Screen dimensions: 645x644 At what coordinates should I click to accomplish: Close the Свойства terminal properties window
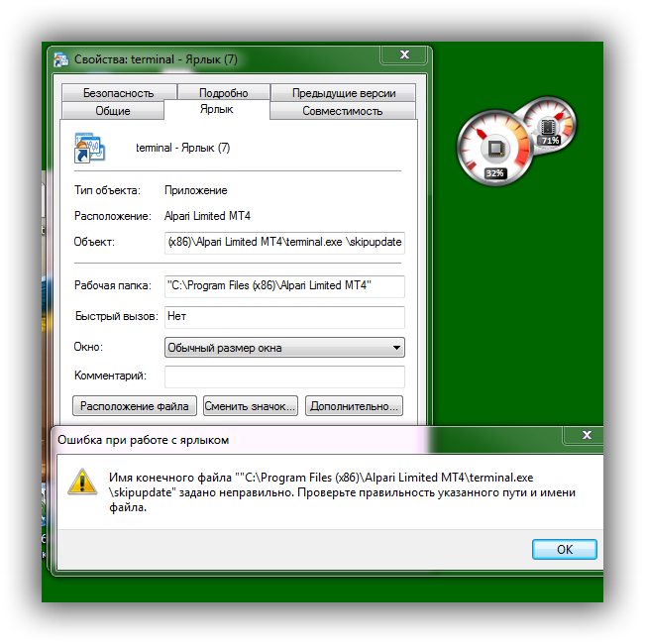click(405, 55)
